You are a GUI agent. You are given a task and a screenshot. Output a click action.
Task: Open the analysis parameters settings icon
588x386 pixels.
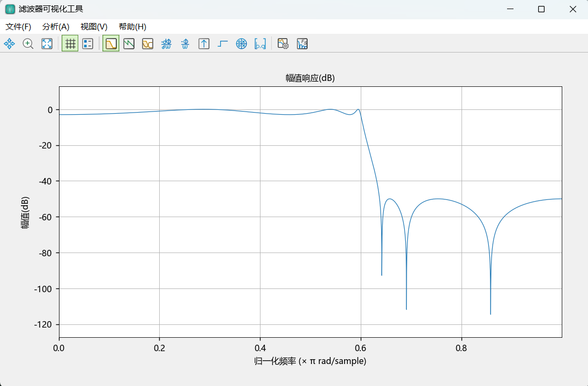click(284, 44)
